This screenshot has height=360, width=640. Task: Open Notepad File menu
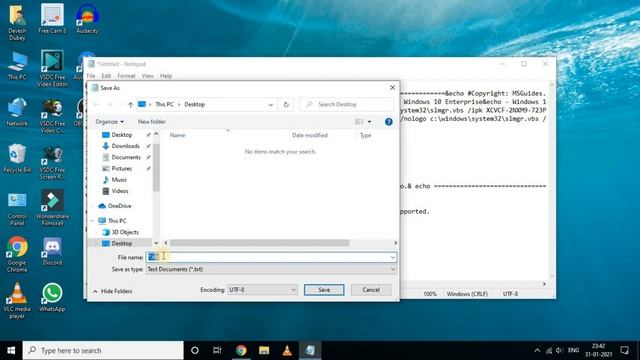(x=91, y=76)
